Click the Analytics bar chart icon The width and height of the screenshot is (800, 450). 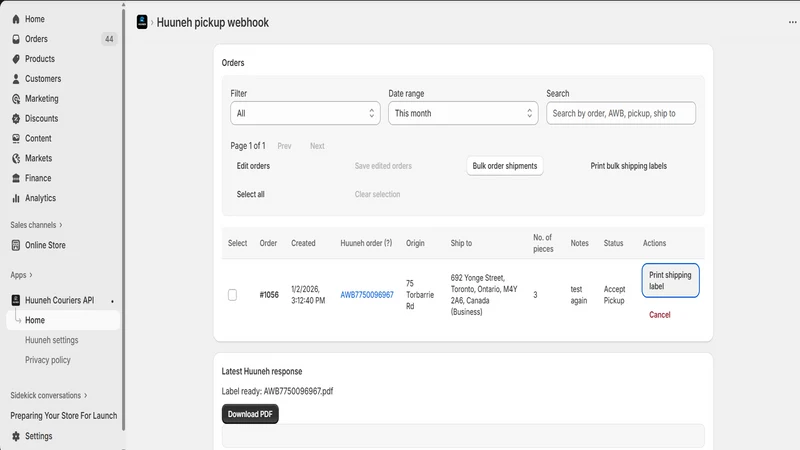(16, 198)
